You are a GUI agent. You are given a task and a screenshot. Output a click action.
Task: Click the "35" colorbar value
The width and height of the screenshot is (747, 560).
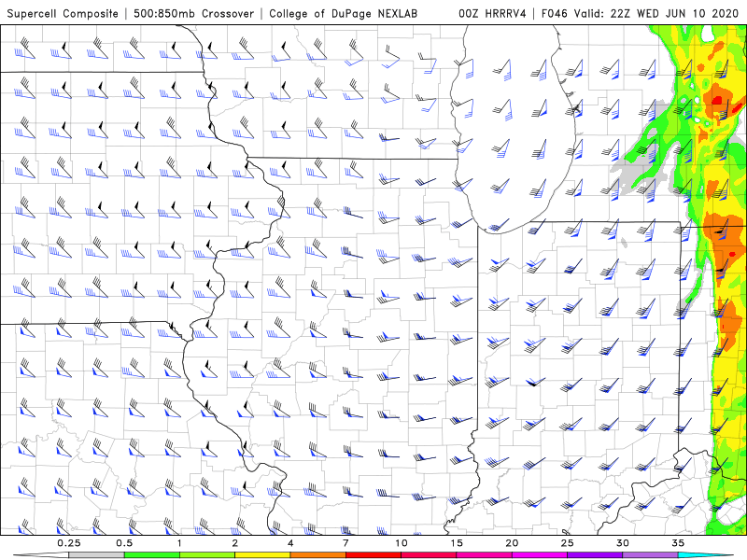point(678,543)
